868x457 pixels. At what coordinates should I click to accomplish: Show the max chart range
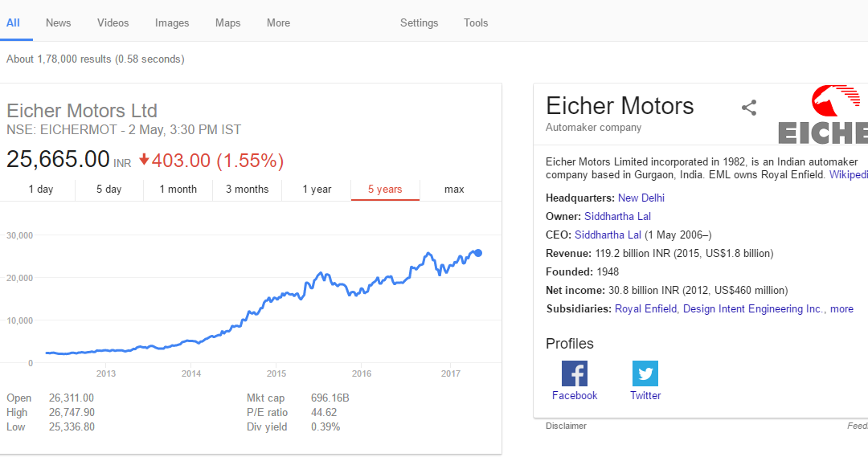[x=454, y=190]
